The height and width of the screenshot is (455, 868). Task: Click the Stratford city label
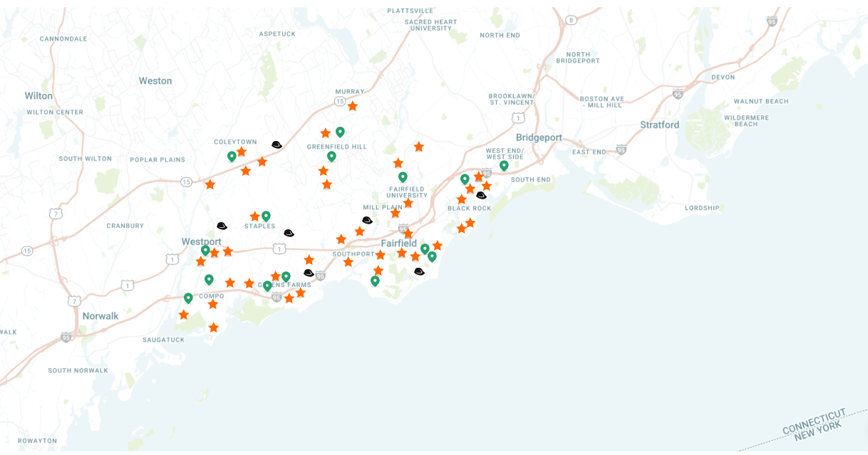pyautogui.click(x=659, y=125)
